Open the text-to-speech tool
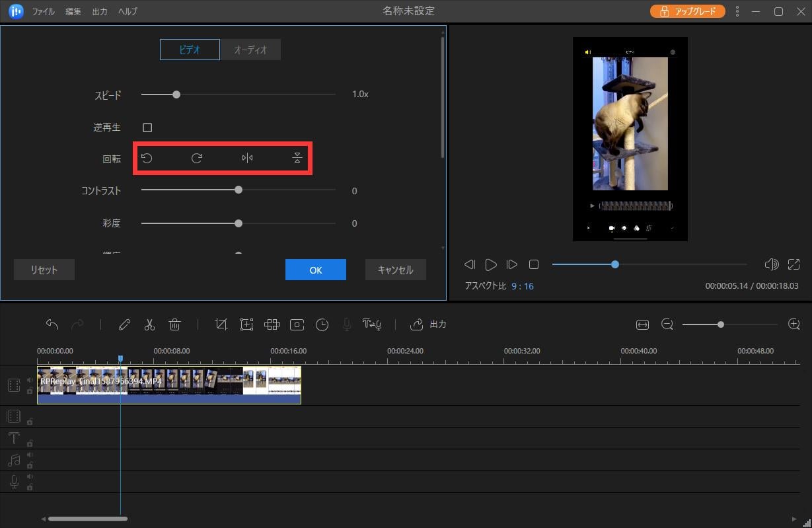The image size is (812, 528). coord(372,324)
